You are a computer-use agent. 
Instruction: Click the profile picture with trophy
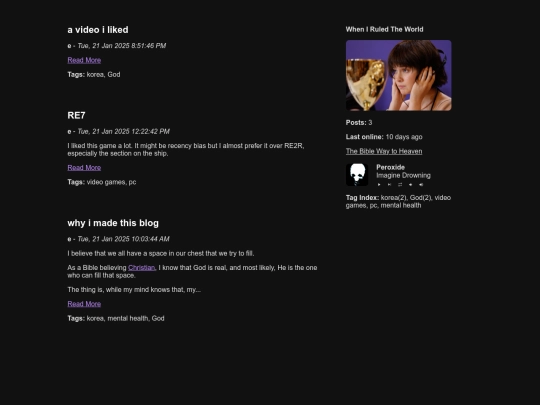(398, 75)
